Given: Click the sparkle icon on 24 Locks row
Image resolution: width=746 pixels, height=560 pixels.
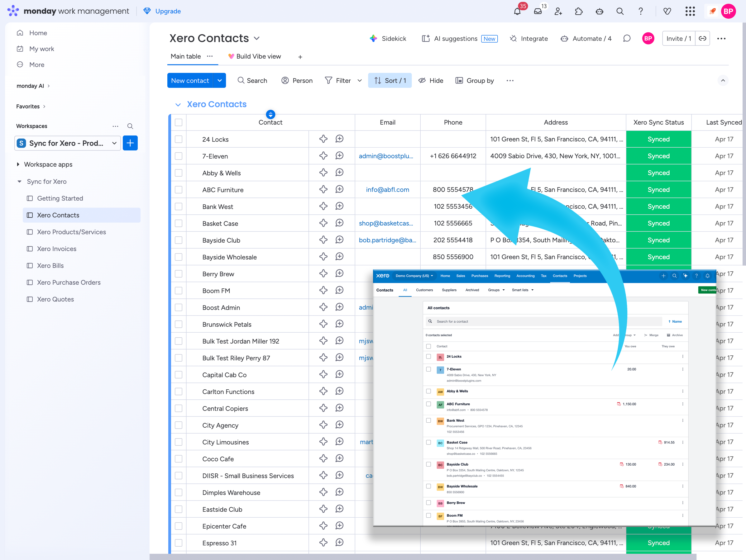Looking at the screenshot, I should 323,139.
